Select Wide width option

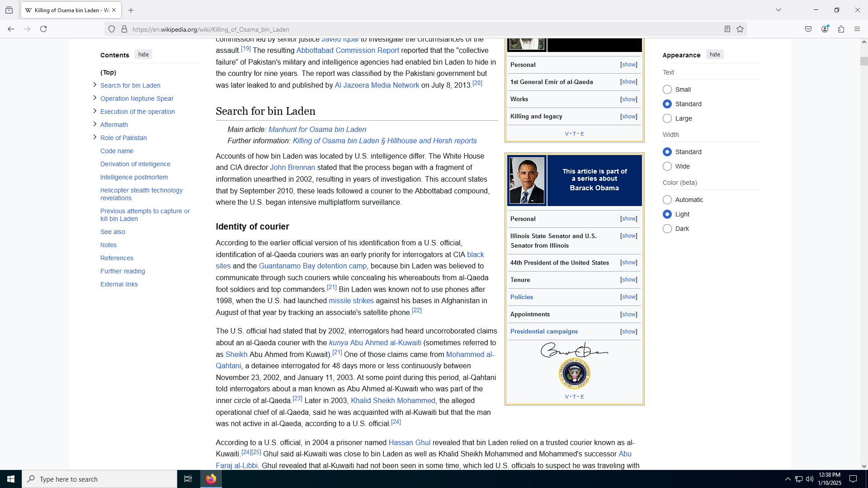(667, 166)
